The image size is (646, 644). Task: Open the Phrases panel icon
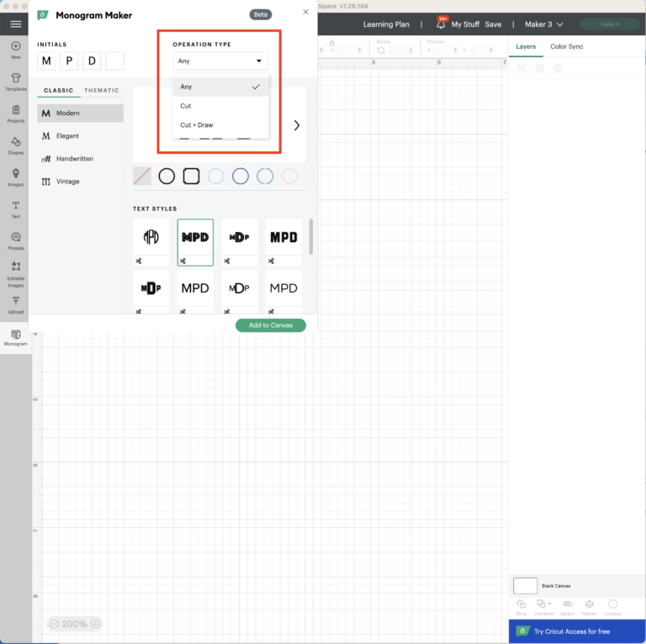click(x=15, y=240)
